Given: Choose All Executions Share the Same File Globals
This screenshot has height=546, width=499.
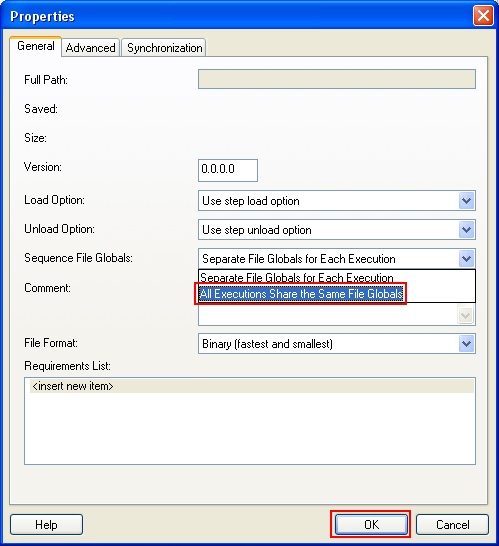Looking at the screenshot, I should pyautogui.click(x=301, y=294).
